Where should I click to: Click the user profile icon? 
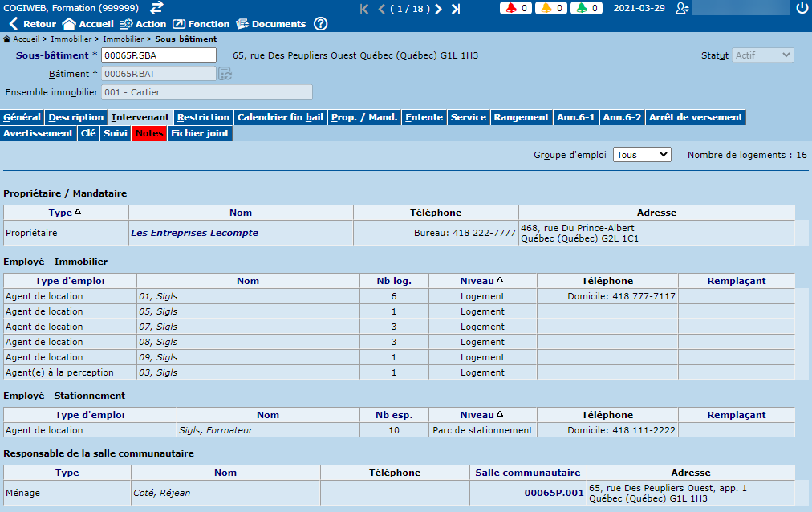coord(682,9)
